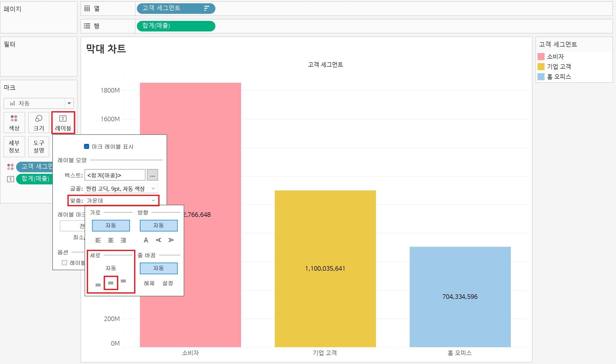This screenshot has height=364, width=616.
Task: Click the 소비자 pink legend swatch
Action: click(541, 56)
